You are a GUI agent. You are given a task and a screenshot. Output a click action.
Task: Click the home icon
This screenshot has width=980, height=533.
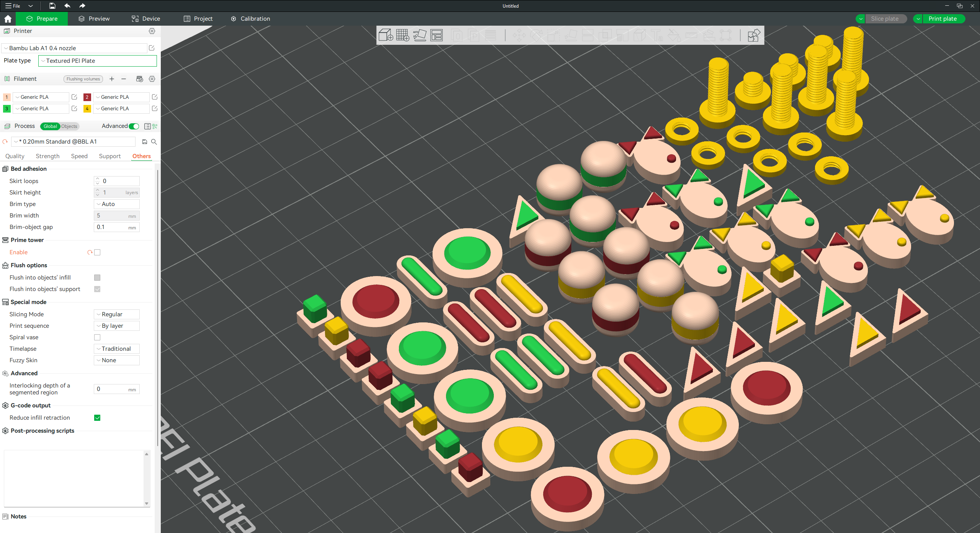(x=8, y=19)
